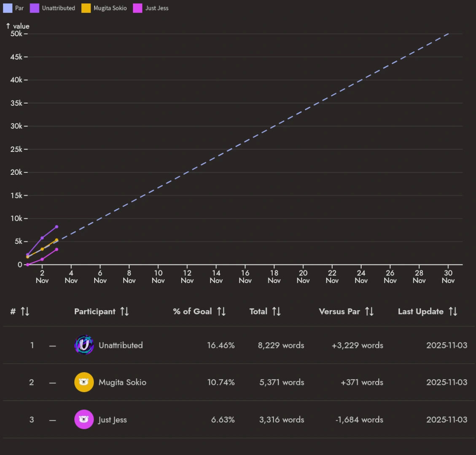Click the Mugita Sokio bear avatar
Image resolution: width=476 pixels, height=455 pixels.
(x=83, y=382)
